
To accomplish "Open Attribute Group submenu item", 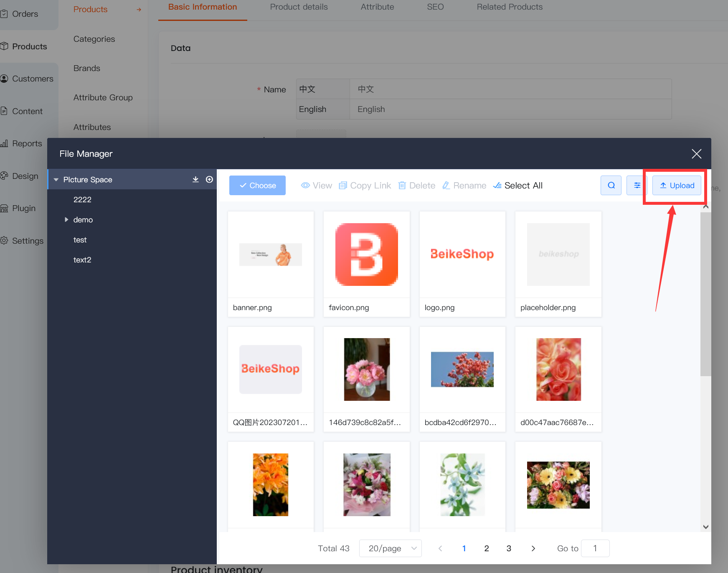I will tap(103, 97).
